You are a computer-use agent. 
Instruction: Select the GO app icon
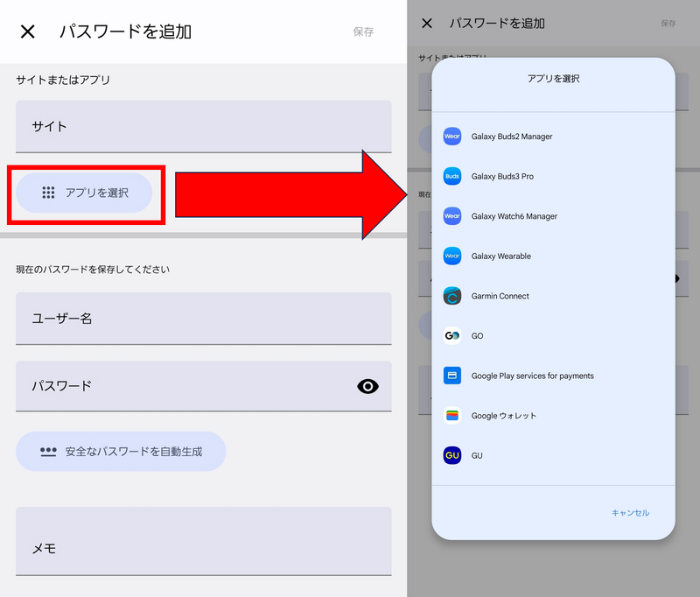click(452, 335)
